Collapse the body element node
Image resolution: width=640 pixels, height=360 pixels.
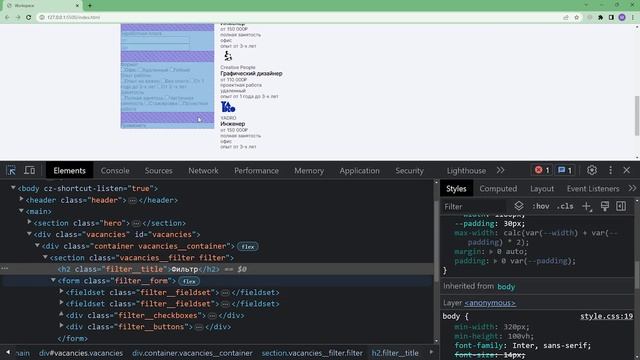pyautogui.click(x=13, y=188)
